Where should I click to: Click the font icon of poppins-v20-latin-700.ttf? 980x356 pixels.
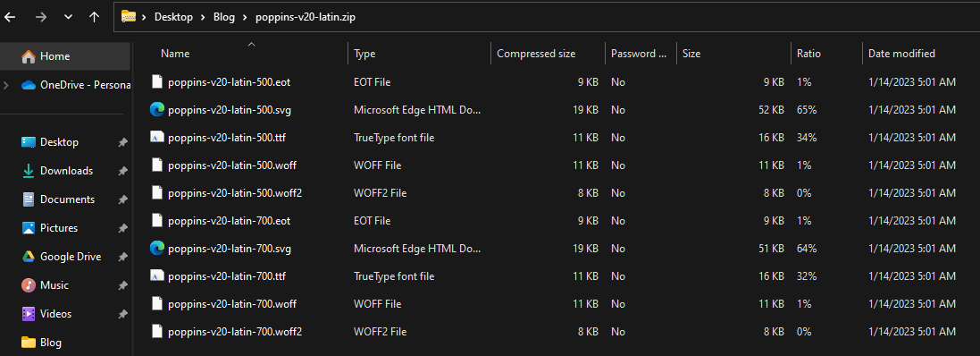(157, 275)
